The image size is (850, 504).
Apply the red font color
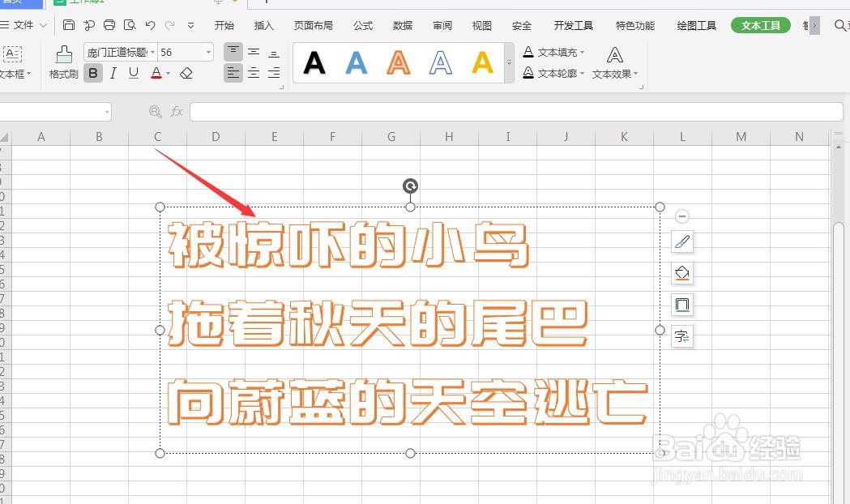[156, 73]
